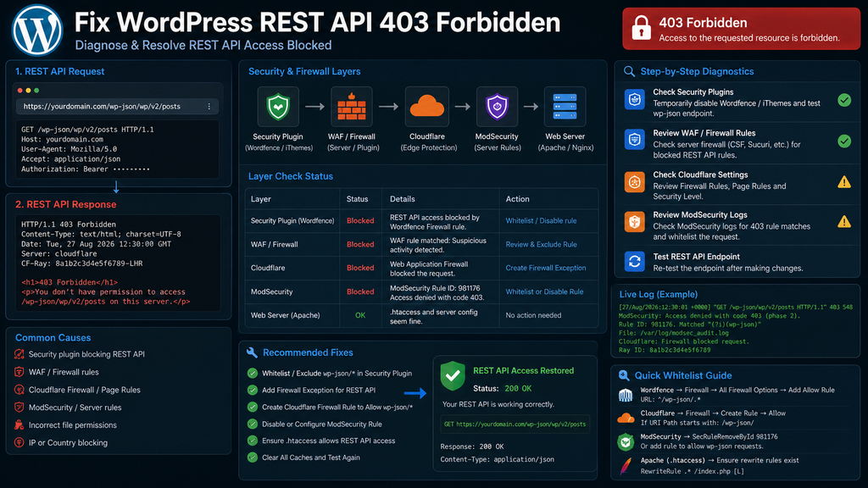The width and height of the screenshot is (868, 488).
Task: Click the WordPress logo
Action: pos(37,30)
